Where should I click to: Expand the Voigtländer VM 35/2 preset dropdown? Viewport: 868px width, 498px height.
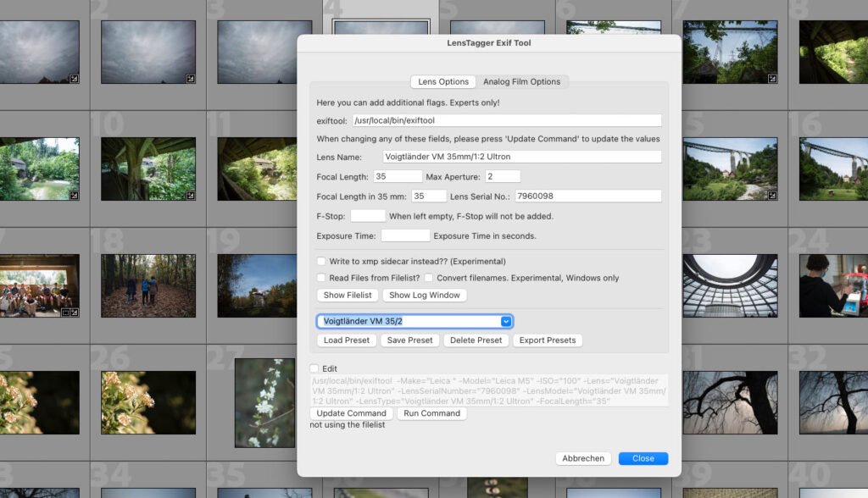pos(506,321)
